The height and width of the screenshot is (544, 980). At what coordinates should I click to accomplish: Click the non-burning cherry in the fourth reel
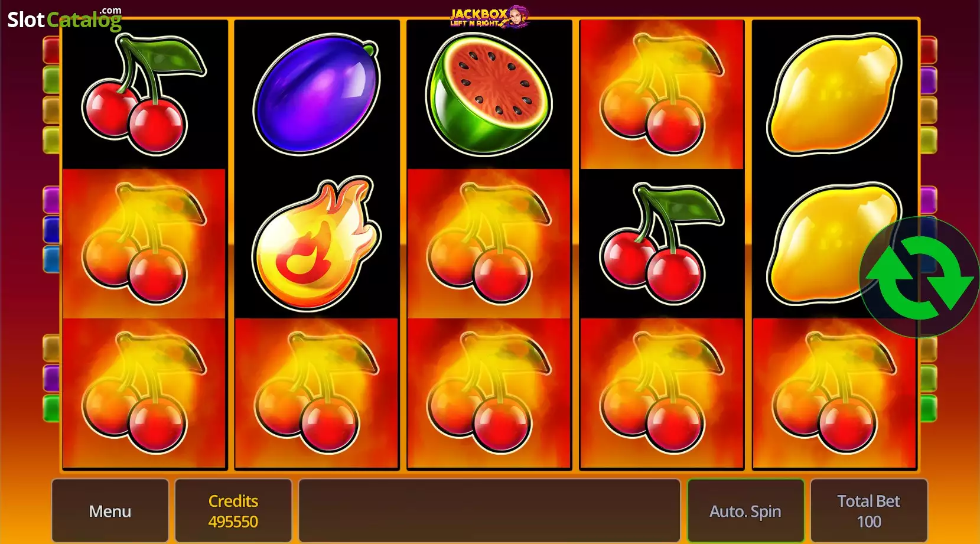tap(662, 243)
